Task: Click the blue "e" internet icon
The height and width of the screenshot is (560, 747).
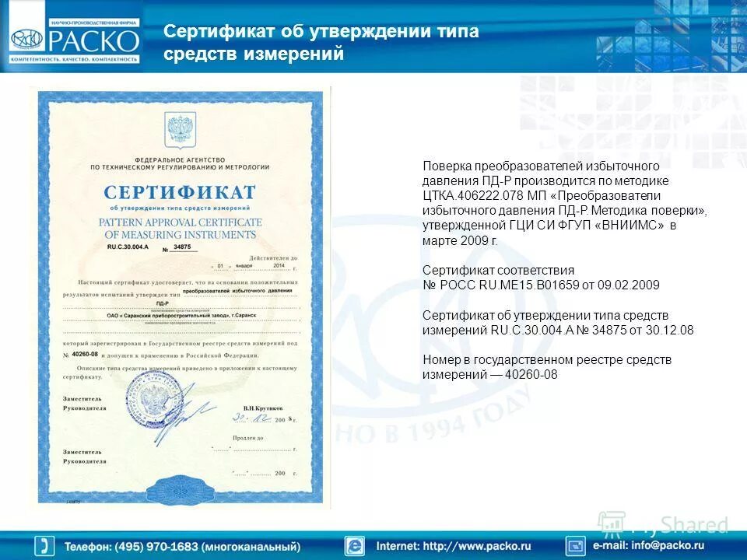Action: click(355, 544)
